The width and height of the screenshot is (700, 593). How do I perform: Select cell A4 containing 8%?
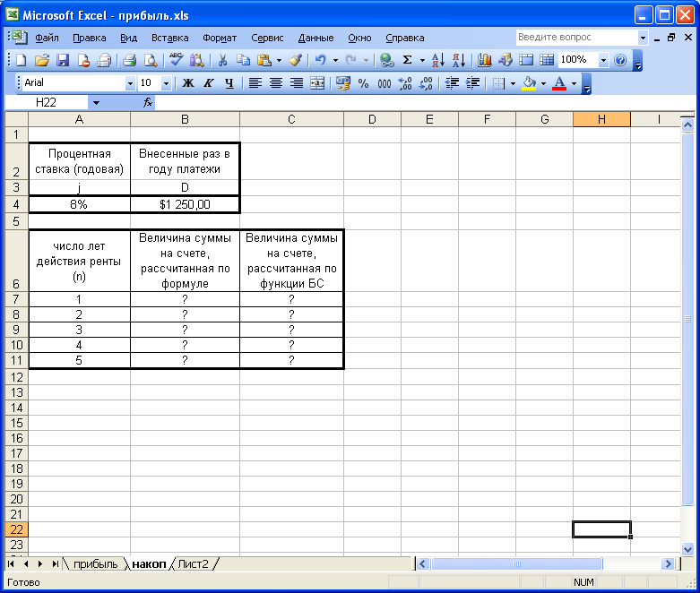click(79, 204)
